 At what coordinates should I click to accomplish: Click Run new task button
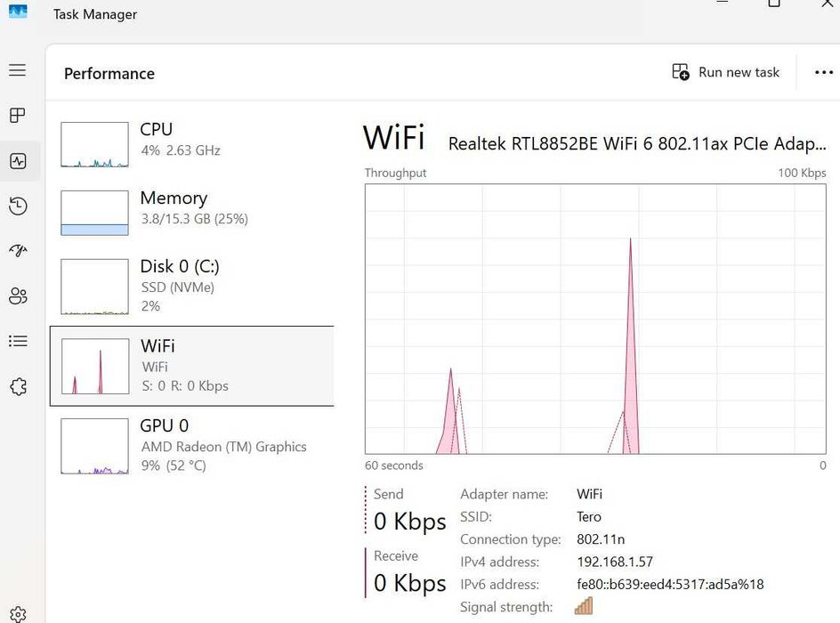[726, 72]
